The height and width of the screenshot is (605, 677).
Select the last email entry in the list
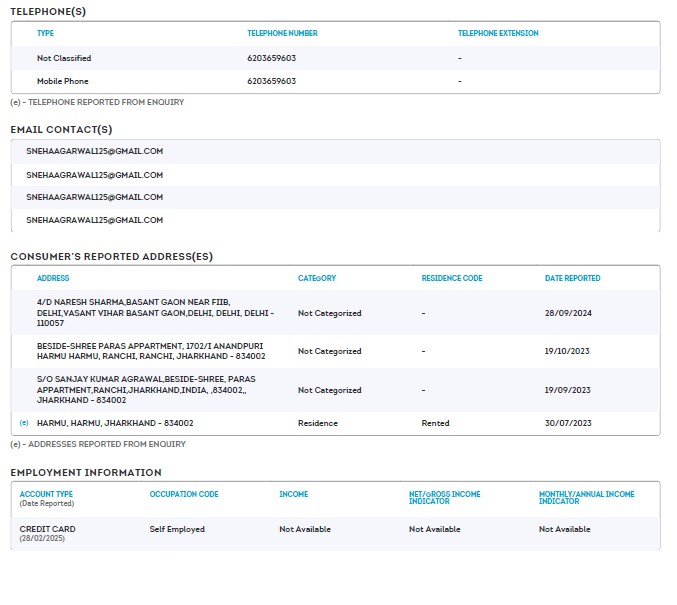(94, 220)
